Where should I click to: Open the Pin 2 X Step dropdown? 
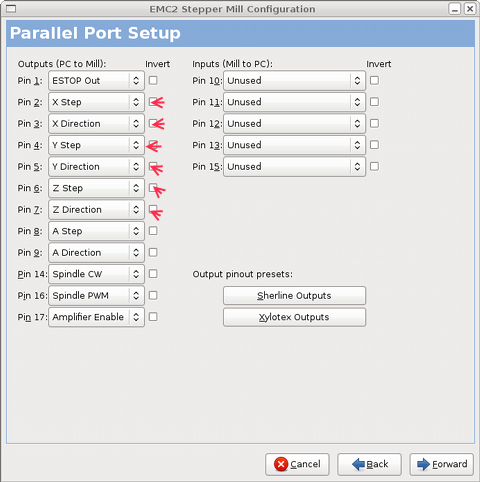click(x=96, y=102)
